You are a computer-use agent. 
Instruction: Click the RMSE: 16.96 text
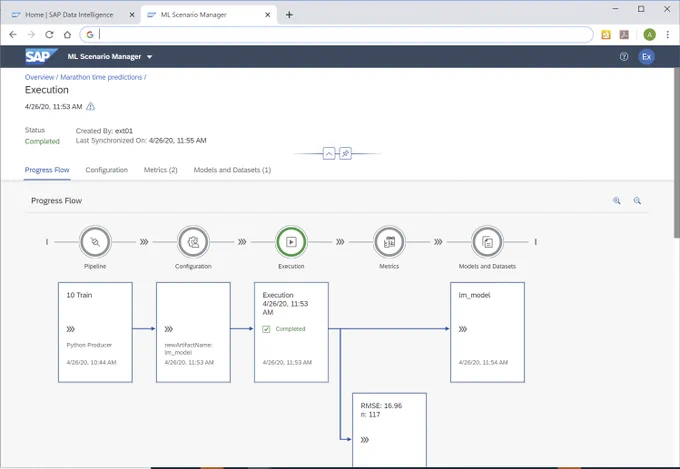click(381, 406)
